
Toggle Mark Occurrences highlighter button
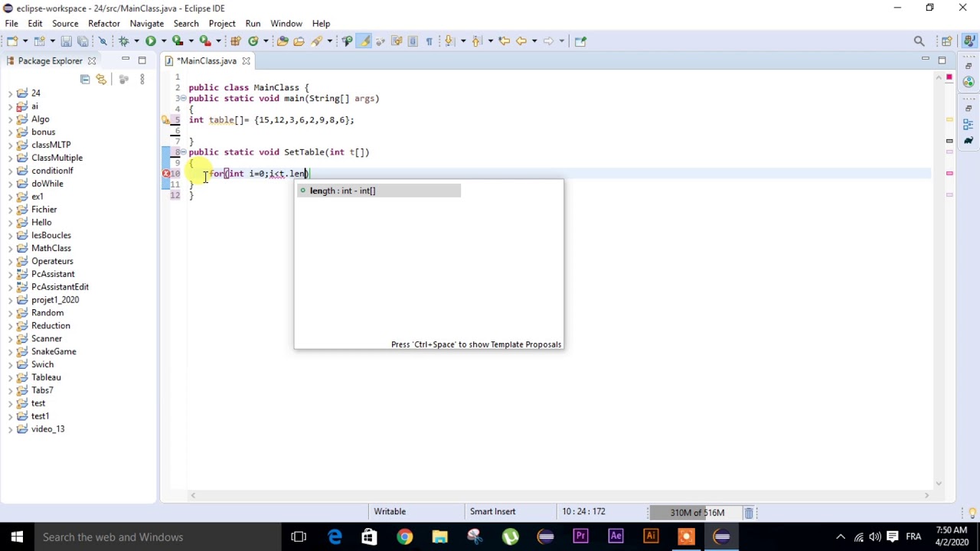364,41
